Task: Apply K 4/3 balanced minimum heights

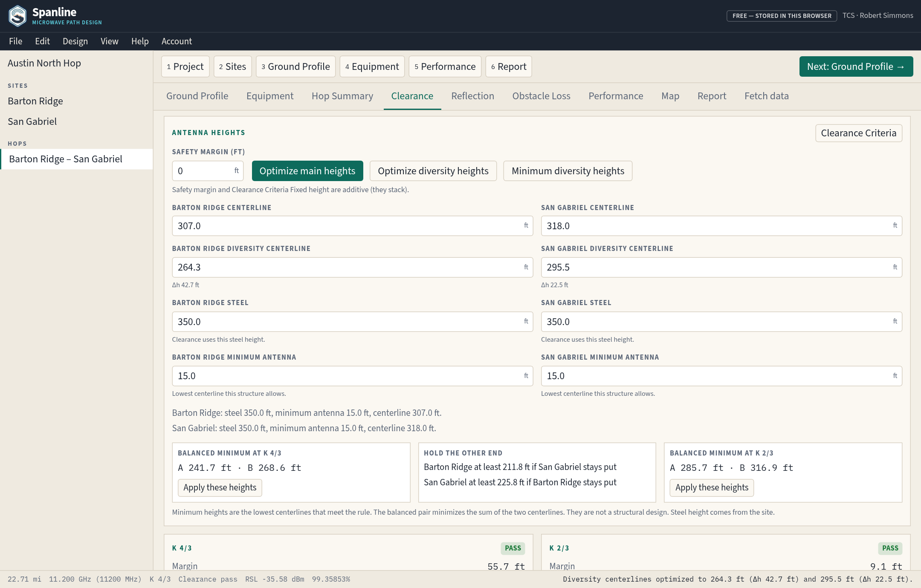Action: (x=220, y=487)
